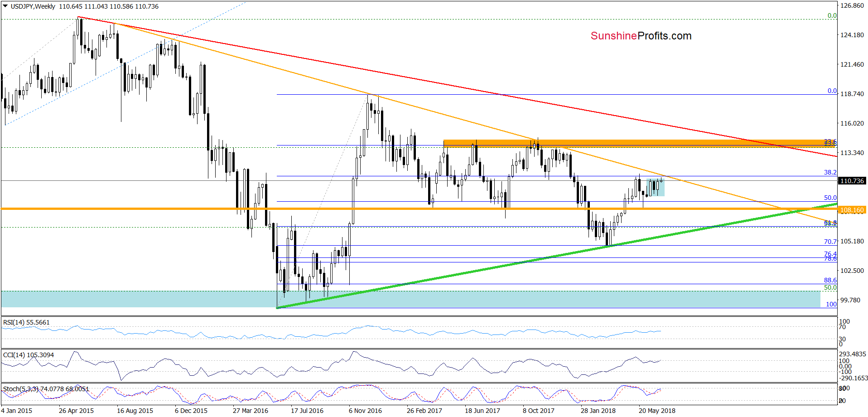This screenshot has width=868, height=417.
Task: Select the RSI scale value 70
Action: pyautogui.click(x=843, y=327)
